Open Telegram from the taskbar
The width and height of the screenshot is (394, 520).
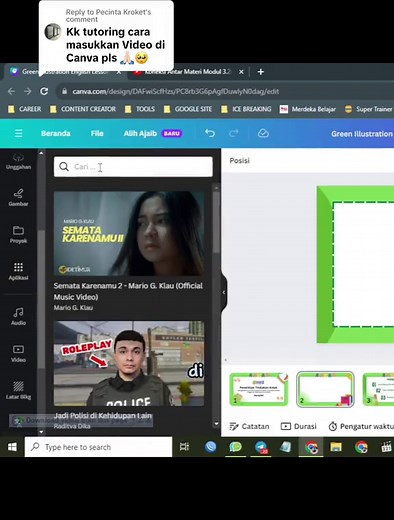pos(261,447)
